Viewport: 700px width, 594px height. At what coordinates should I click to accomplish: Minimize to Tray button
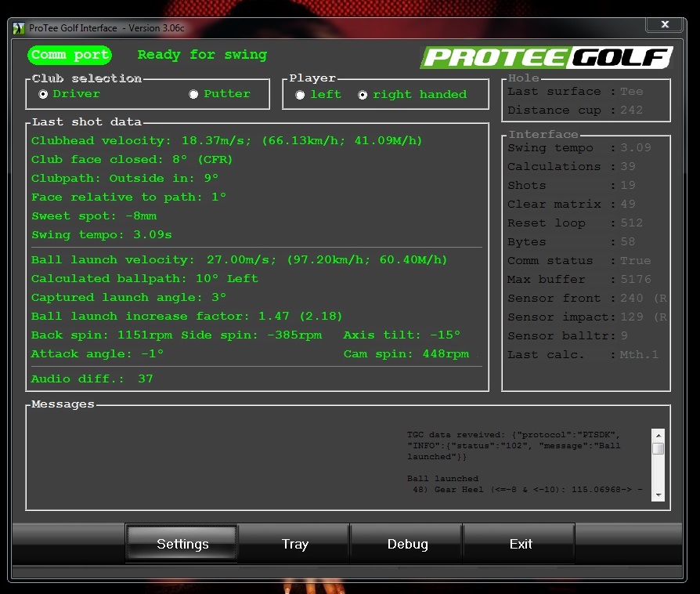point(294,544)
